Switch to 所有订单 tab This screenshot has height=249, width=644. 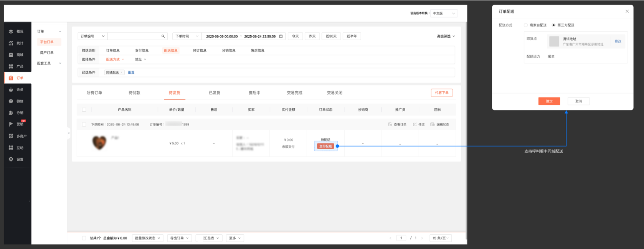[x=94, y=93]
